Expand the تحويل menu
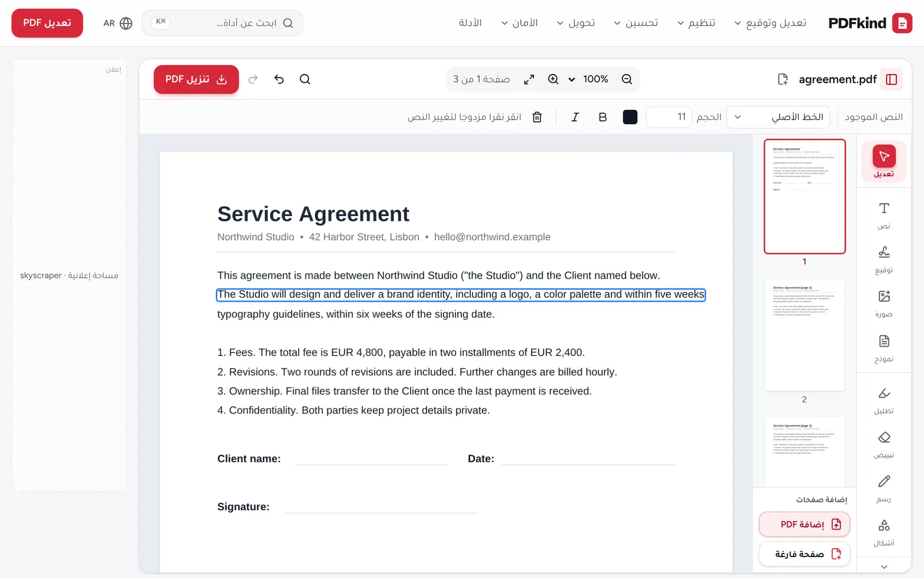The width and height of the screenshot is (924, 578). click(x=576, y=23)
